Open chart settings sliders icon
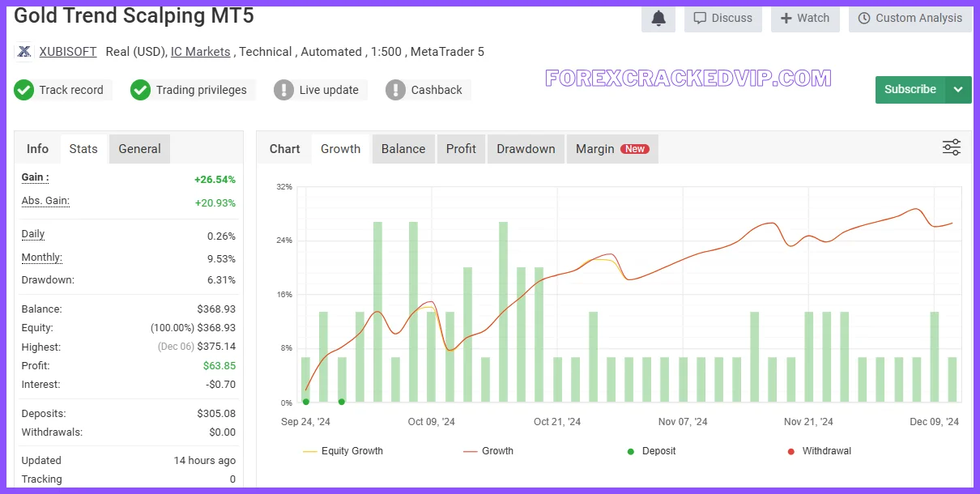 [x=952, y=147]
